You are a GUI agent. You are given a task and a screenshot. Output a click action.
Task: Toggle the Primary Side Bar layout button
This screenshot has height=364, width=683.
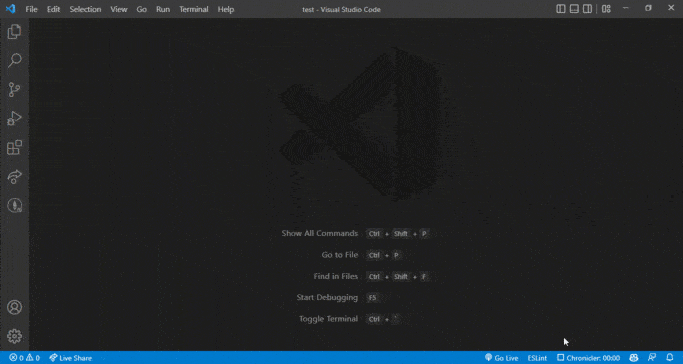coord(561,9)
